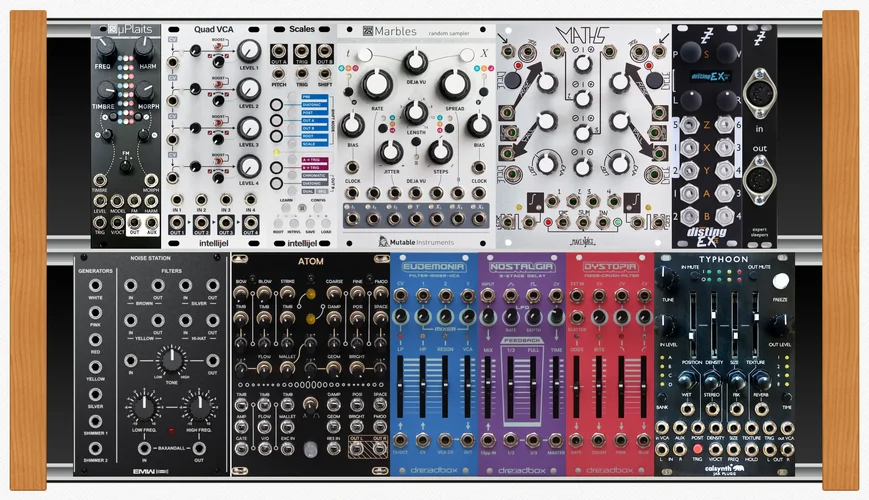This screenshot has width=869, height=500.
Task: Click the L knob on disting EX
Action: click(691, 101)
